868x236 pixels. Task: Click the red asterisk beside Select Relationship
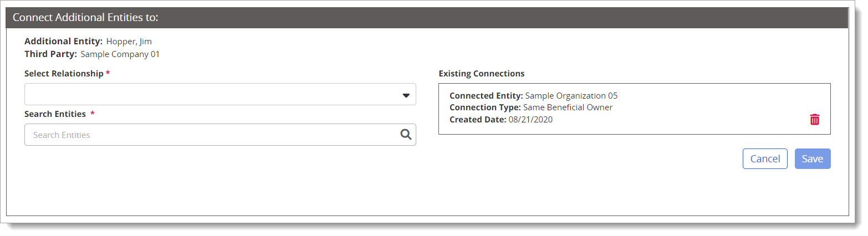[x=108, y=73]
